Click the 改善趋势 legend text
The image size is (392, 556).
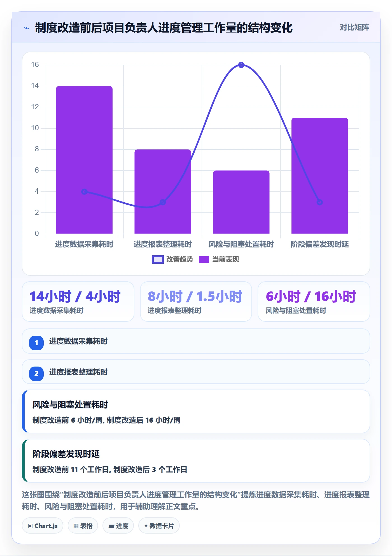pos(179,260)
